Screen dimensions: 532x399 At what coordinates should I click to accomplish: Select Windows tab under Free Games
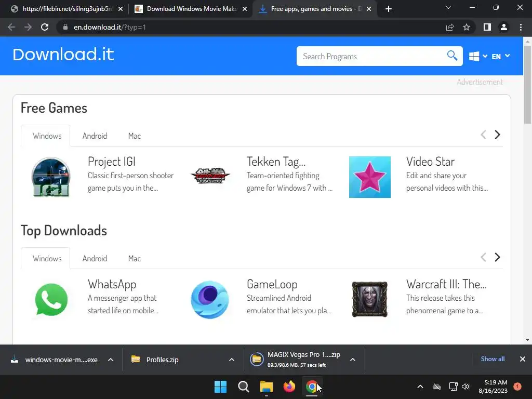click(47, 136)
